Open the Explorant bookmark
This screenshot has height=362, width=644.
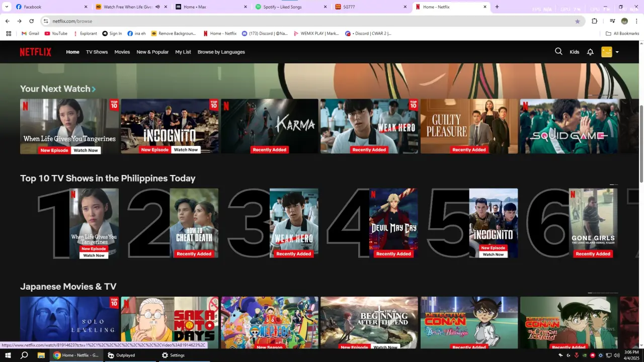[x=85, y=34]
